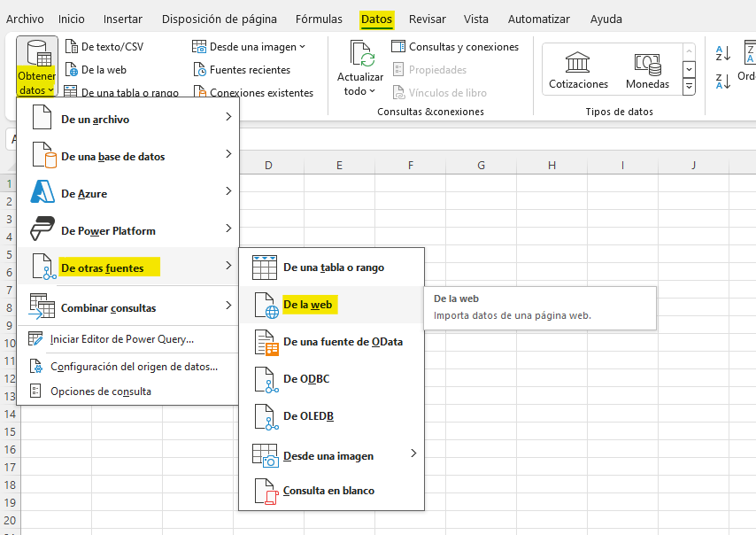The image size is (756, 535).
Task: Choose Combinar consultas menu entry
Action: [x=127, y=306]
